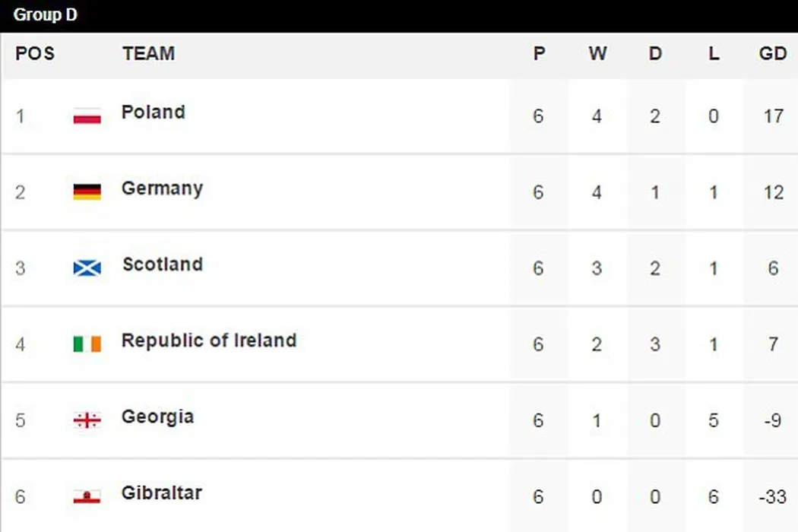Viewport: 798px width, 532px height.
Task: Open the Gibraltar team link
Action: tap(161, 492)
